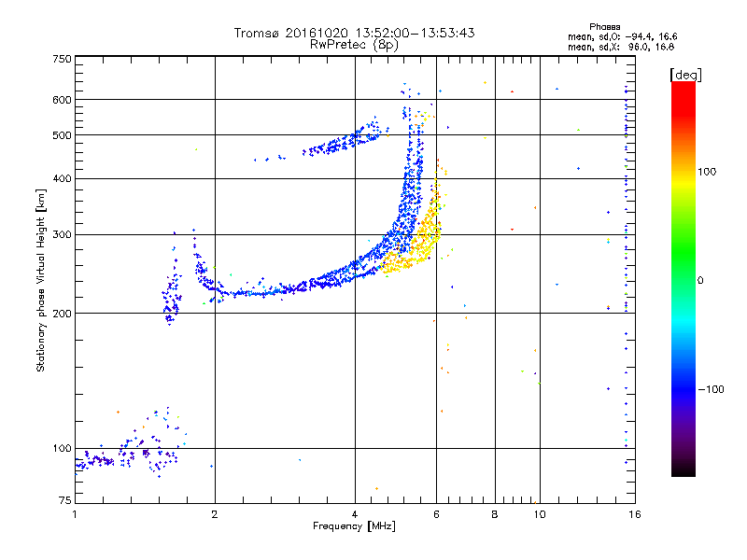
Task: Click the colorbar '100' tick label
Action: tap(707, 172)
